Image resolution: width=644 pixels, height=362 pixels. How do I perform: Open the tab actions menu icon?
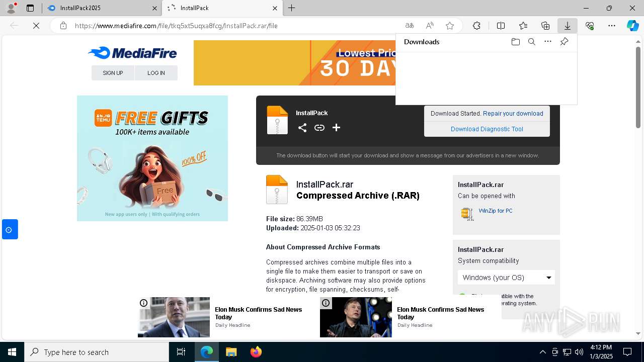click(x=30, y=8)
